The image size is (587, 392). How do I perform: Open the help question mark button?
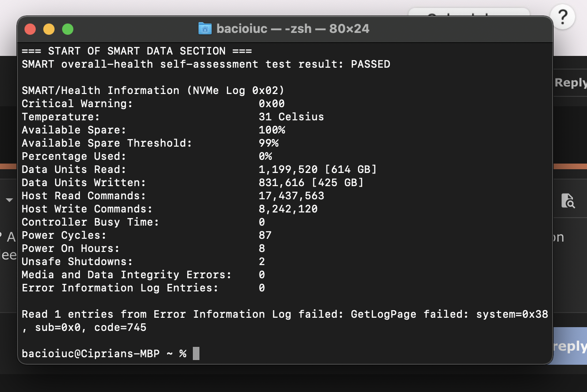coord(562,17)
